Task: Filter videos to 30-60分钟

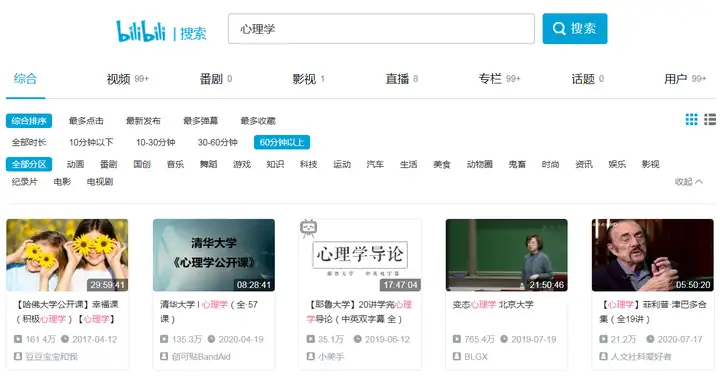Action: [218, 142]
